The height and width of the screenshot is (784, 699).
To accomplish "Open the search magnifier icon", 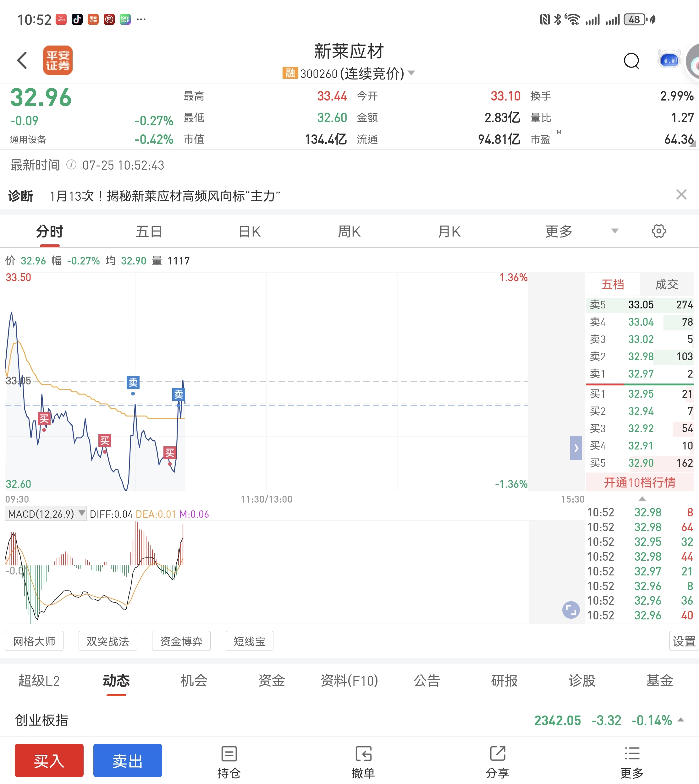I will 631,61.
